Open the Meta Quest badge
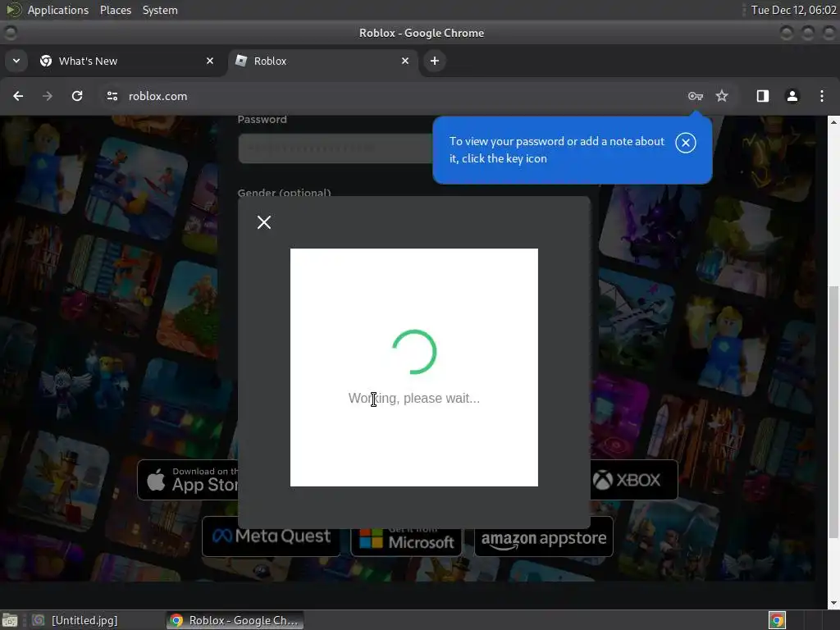The width and height of the screenshot is (840, 630). click(x=271, y=536)
